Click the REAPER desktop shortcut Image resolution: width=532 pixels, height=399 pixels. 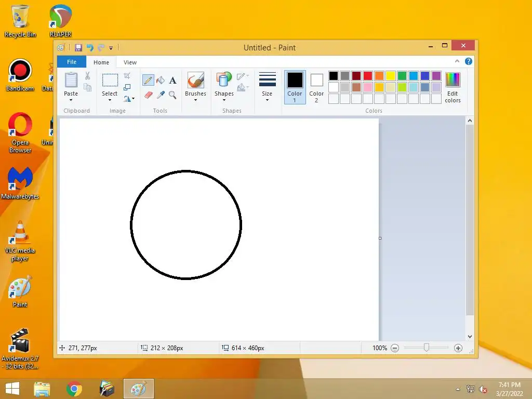tap(60, 21)
